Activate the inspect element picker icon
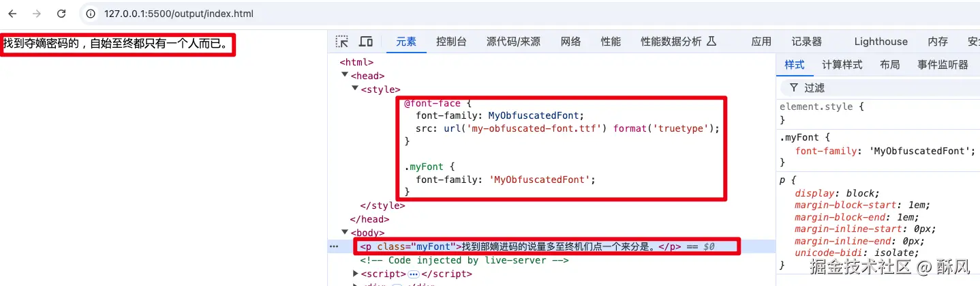980x286 pixels. click(x=342, y=42)
